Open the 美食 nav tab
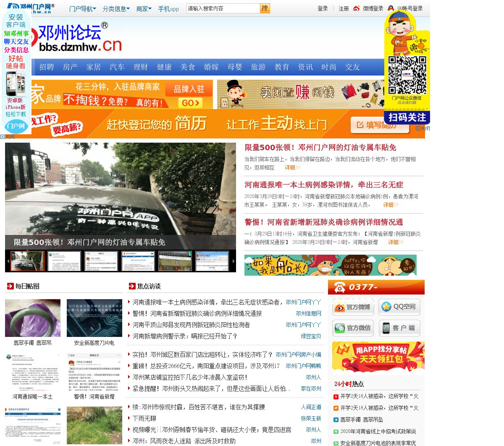Image resolution: width=504 pixels, height=446 pixels. [x=188, y=67]
